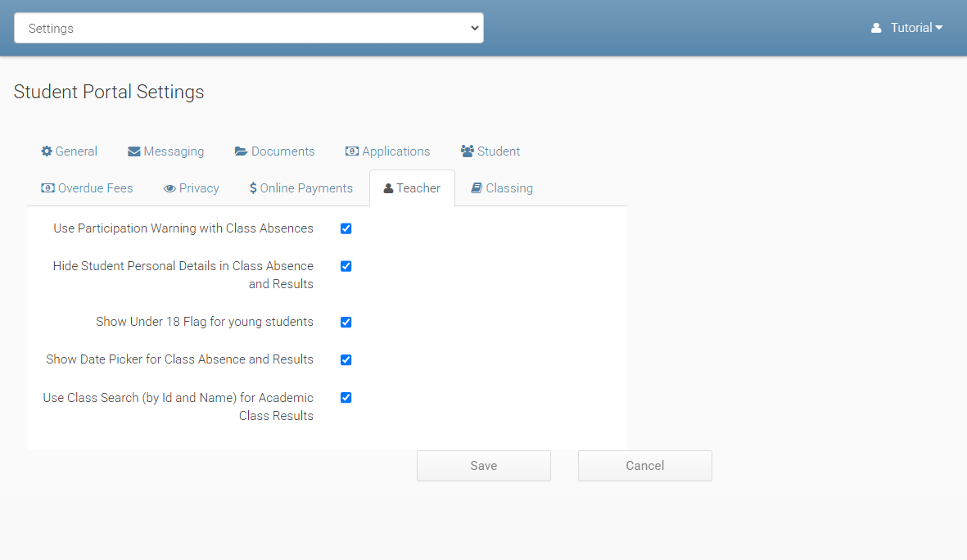This screenshot has height=560, width=967.
Task: Click the group icon beside Student
Action: (468, 151)
